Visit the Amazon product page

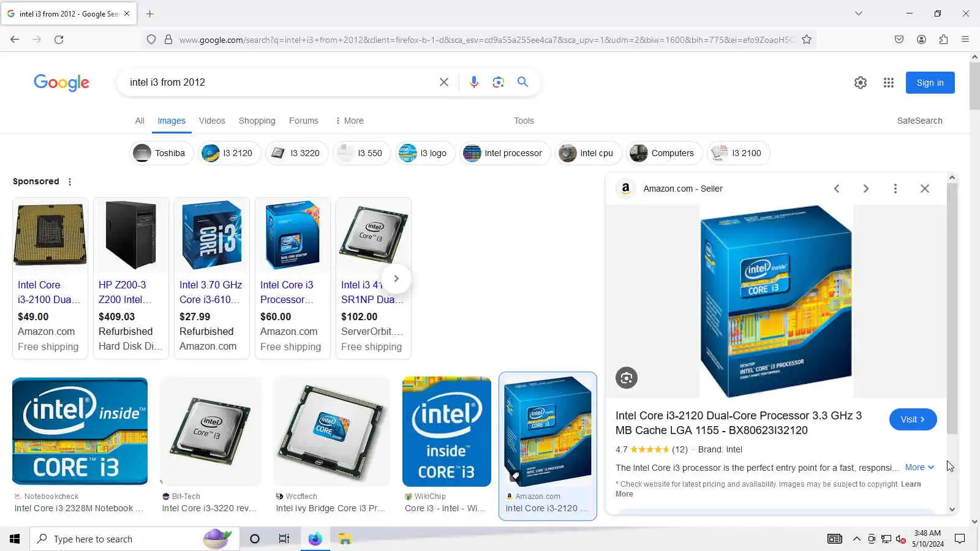tap(913, 419)
